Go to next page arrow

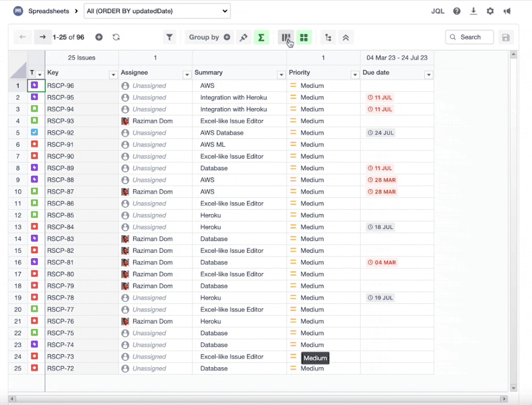coord(43,37)
